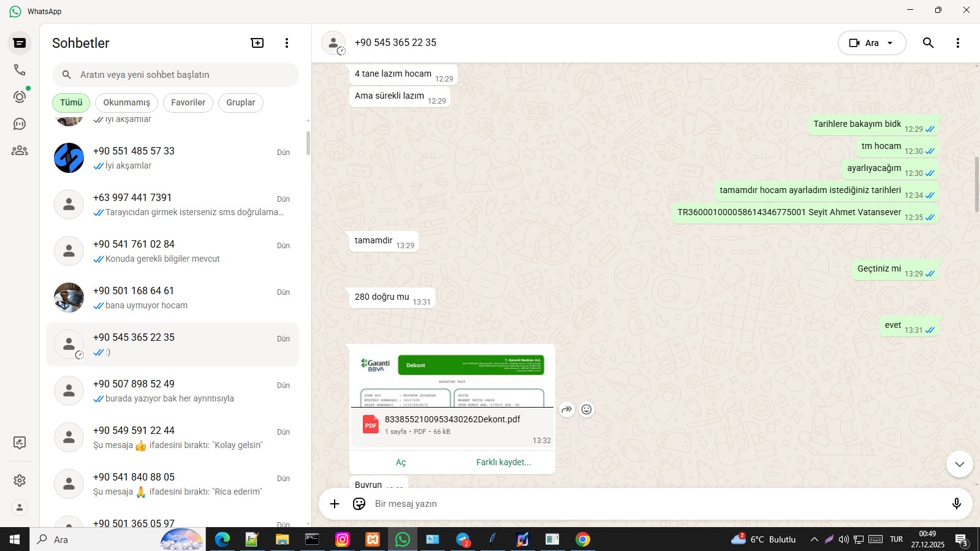Image resolution: width=980 pixels, height=551 pixels.
Task: Click the icon above the settings gear
Action: pyautogui.click(x=20, y=443)
